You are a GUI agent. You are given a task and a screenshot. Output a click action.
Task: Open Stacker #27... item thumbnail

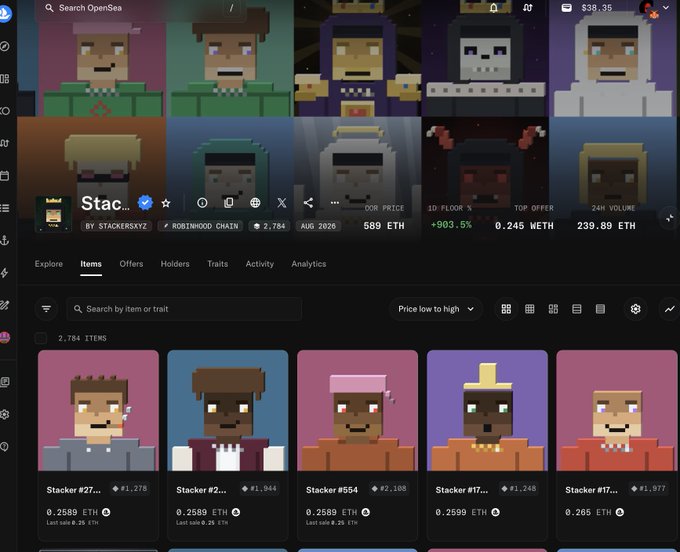pos(98,410)
